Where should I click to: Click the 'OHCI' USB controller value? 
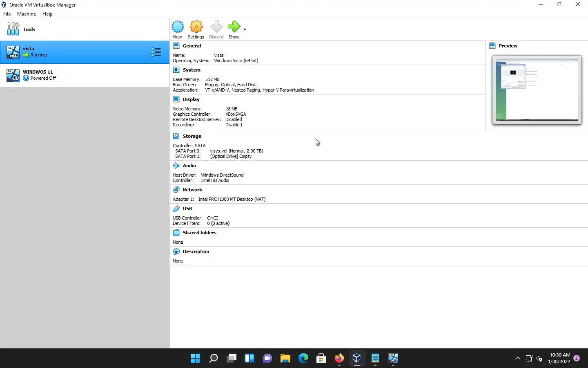click(212, 218)
